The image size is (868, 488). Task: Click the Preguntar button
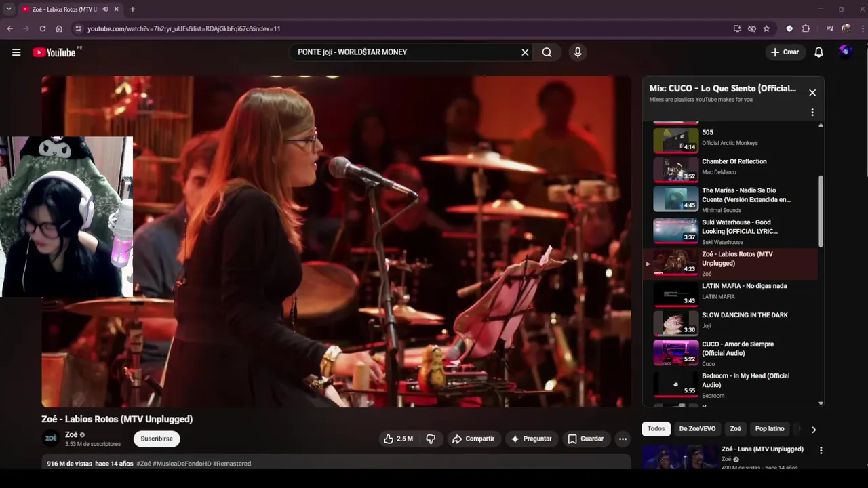[x=531, y=439]
